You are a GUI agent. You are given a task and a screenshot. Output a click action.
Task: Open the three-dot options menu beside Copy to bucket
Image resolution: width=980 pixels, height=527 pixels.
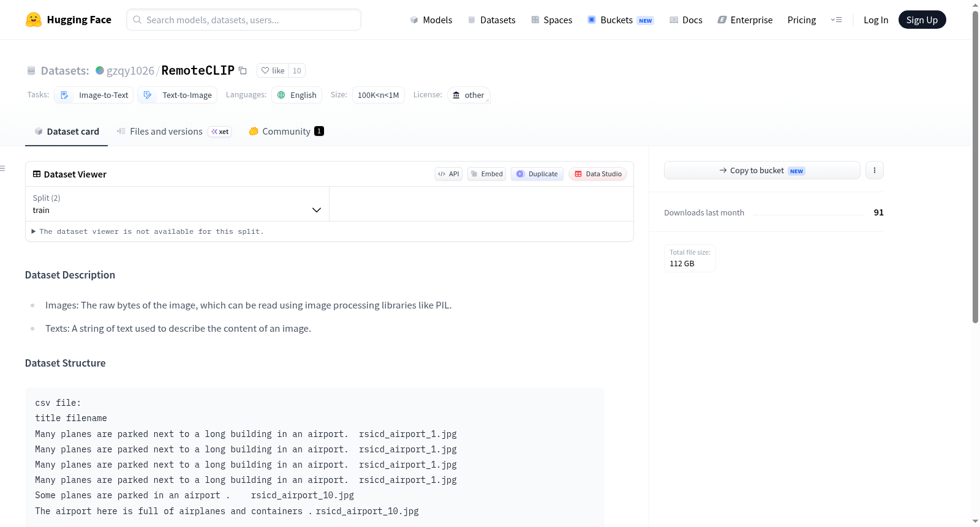(875, 170)
